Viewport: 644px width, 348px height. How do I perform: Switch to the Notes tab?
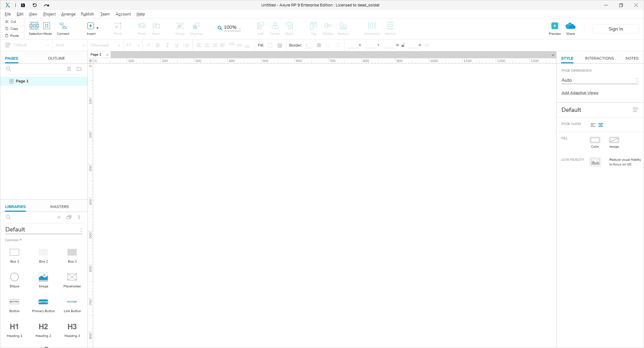coord(632,58)
